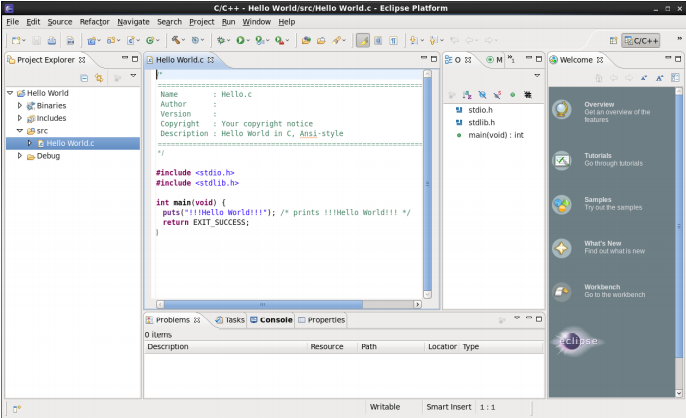The height and width of the screenshot is (418, 686).
Task: Click the Next Annotation icon
Action: click(413, 40)
